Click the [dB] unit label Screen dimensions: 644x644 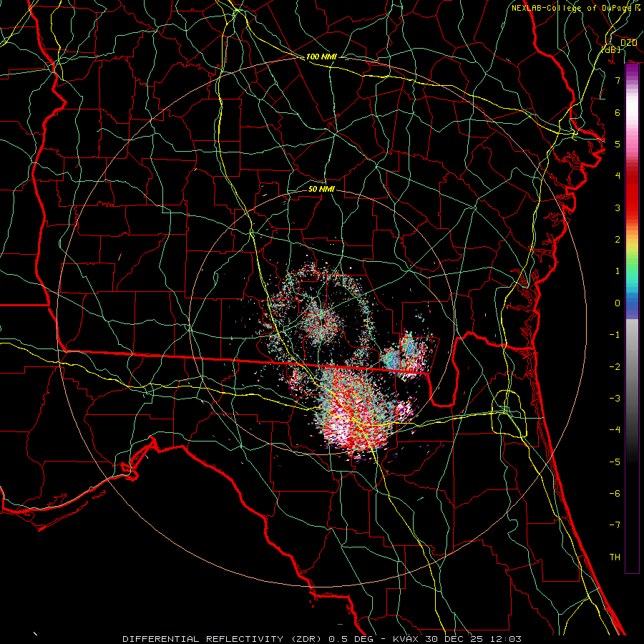pos(611,49)
